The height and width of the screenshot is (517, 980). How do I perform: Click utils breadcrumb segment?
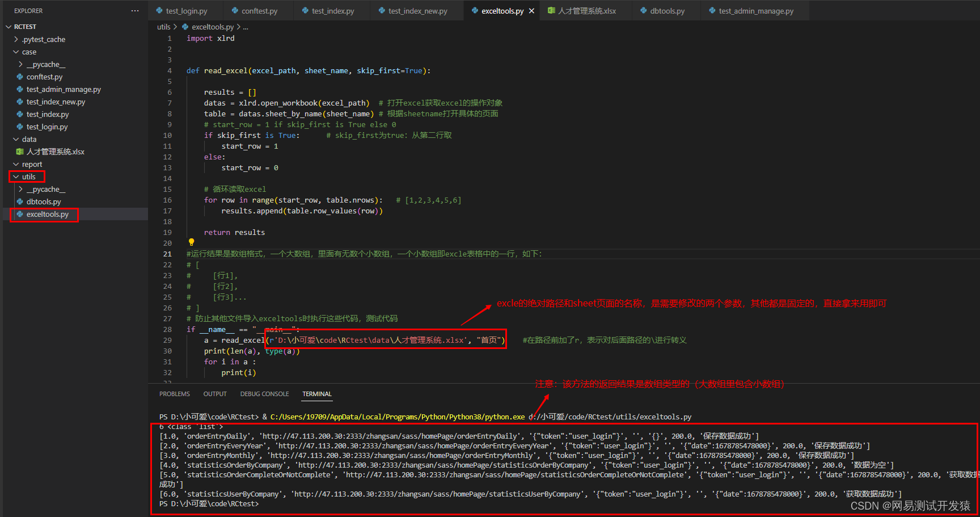coord(163,27)
